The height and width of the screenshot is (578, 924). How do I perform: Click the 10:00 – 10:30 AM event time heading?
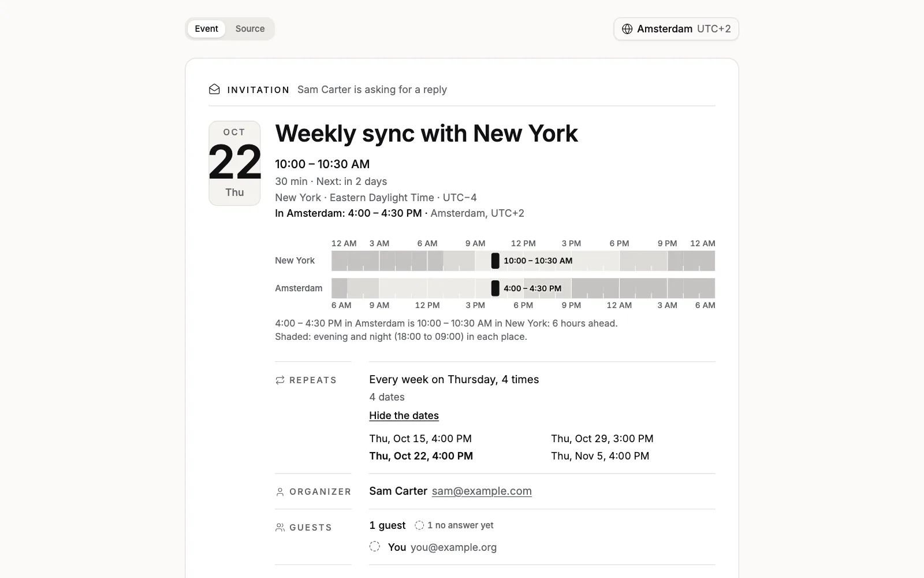(322, 164)
